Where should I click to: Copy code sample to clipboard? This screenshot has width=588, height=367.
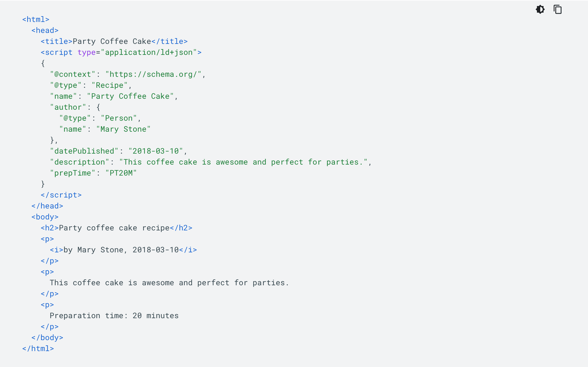(x=558, y=9)
